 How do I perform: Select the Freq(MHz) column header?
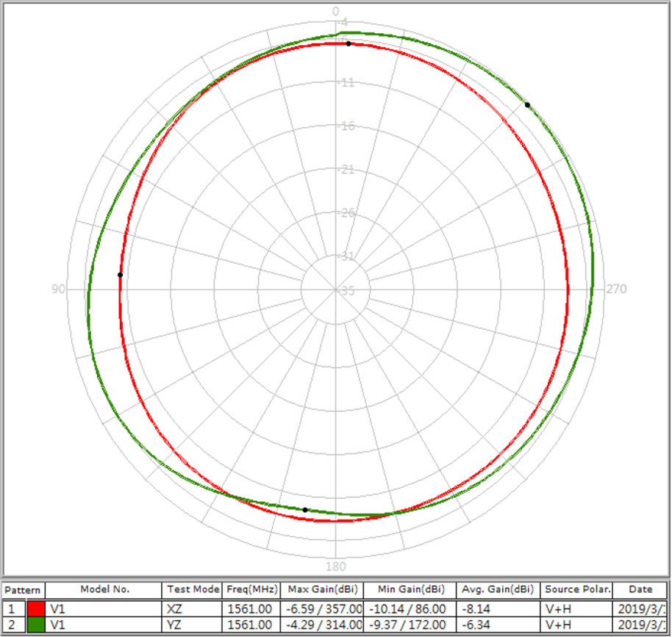click(252, 589)
